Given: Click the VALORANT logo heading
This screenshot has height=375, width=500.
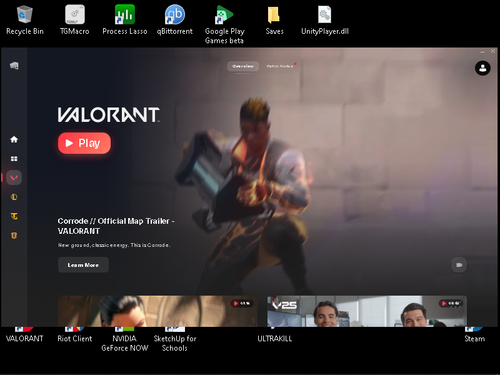Looking at the screenshot, I should pos(109,115).
